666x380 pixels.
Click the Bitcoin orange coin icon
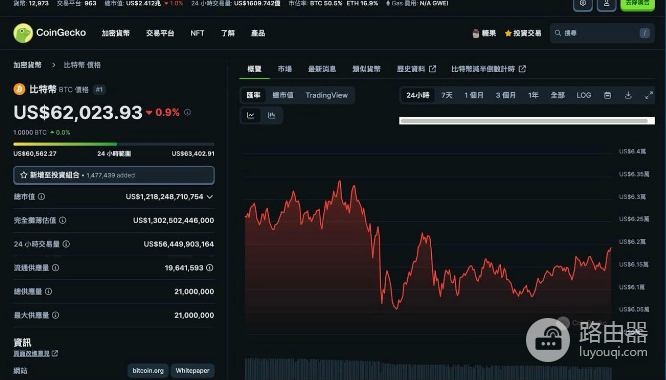pyautogui.click(x=19, y=89)
